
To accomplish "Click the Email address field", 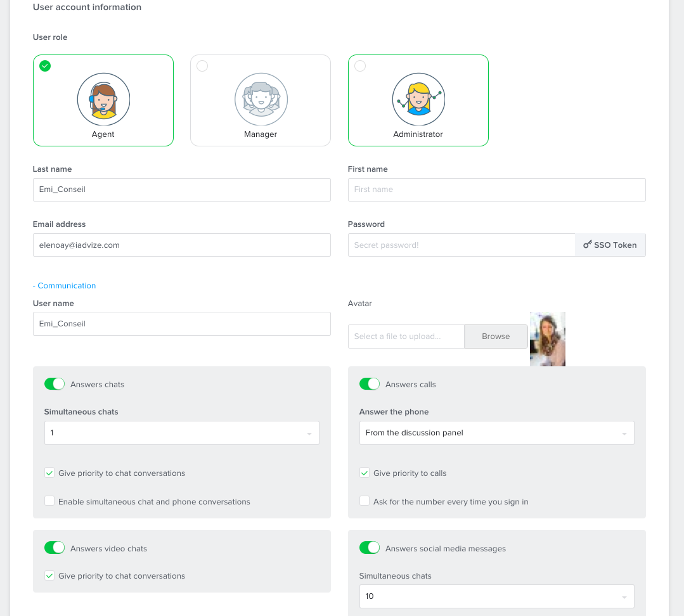I will [x=182, y=245].
